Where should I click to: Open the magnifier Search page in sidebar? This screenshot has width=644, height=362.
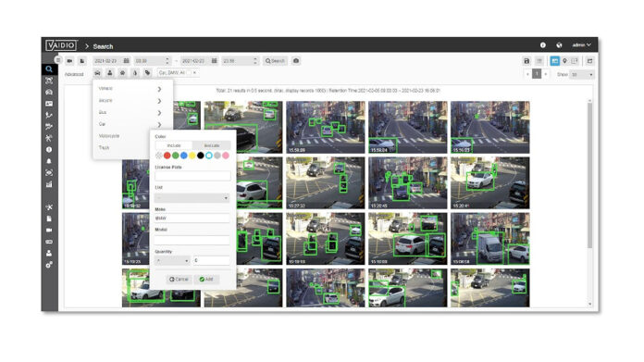[49, 69]
